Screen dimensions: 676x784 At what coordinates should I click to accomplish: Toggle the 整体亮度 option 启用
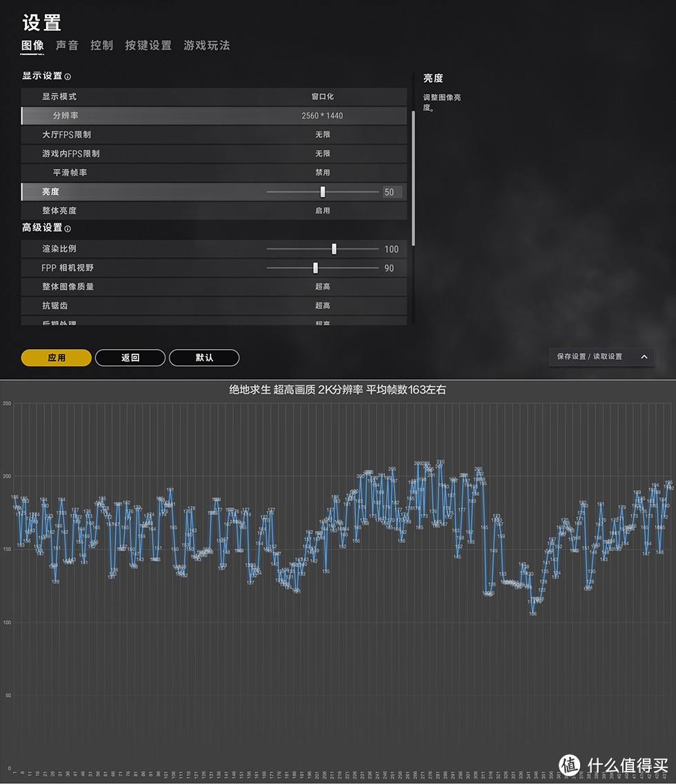coord(322,210)
